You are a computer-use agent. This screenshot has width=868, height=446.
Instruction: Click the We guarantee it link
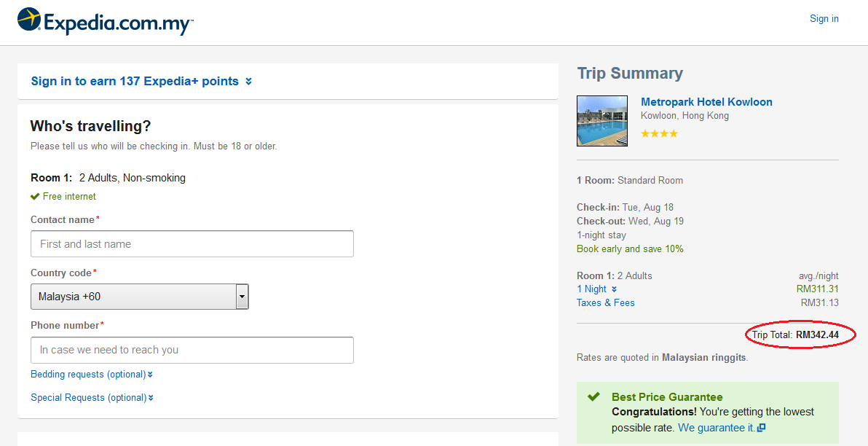tap(716, 428)
